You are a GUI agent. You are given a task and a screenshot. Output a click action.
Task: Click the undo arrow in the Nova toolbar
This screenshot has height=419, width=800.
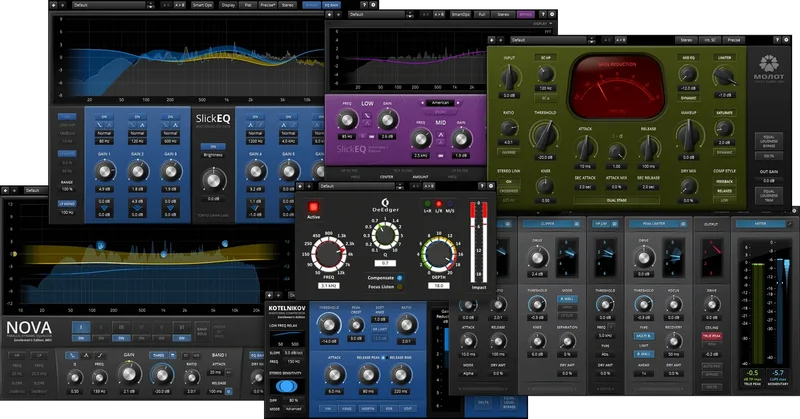6,190
